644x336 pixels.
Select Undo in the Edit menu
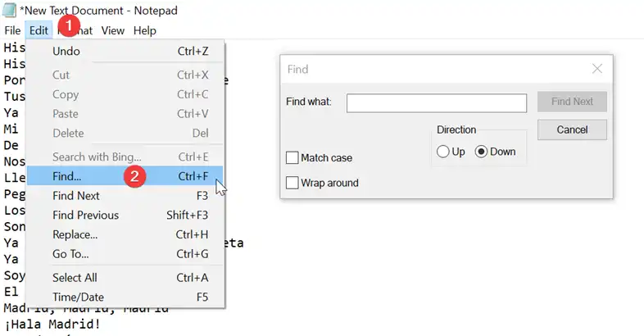coord(125,51)
